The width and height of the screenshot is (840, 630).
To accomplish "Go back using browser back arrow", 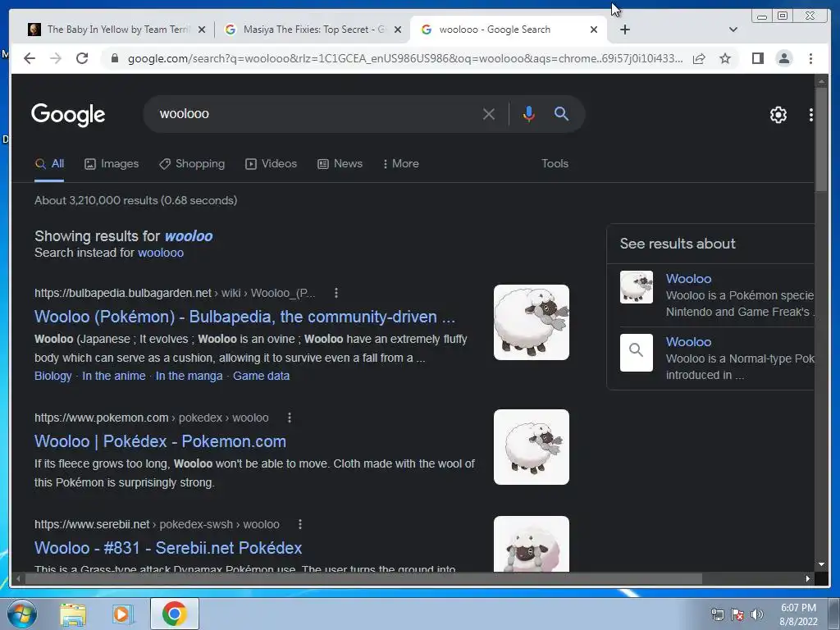I will [30, 58].
